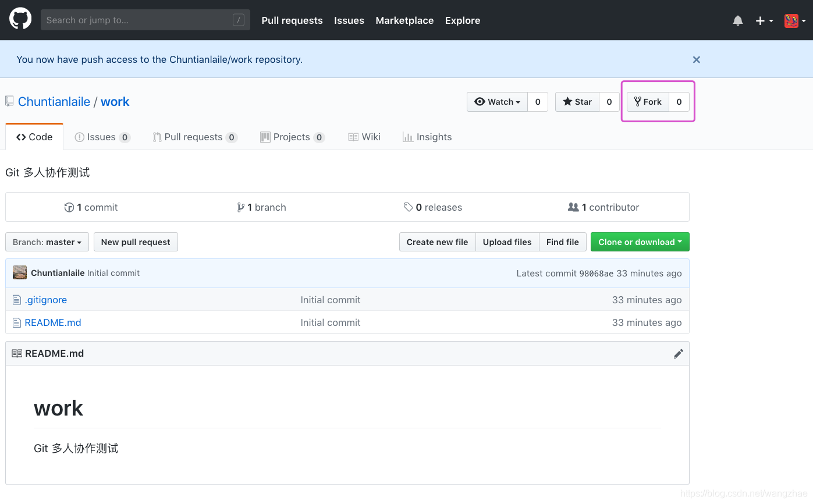Viewport: 813px width, 504px height.
Task: Open Issues in top navigation
Action: [349, 20]
